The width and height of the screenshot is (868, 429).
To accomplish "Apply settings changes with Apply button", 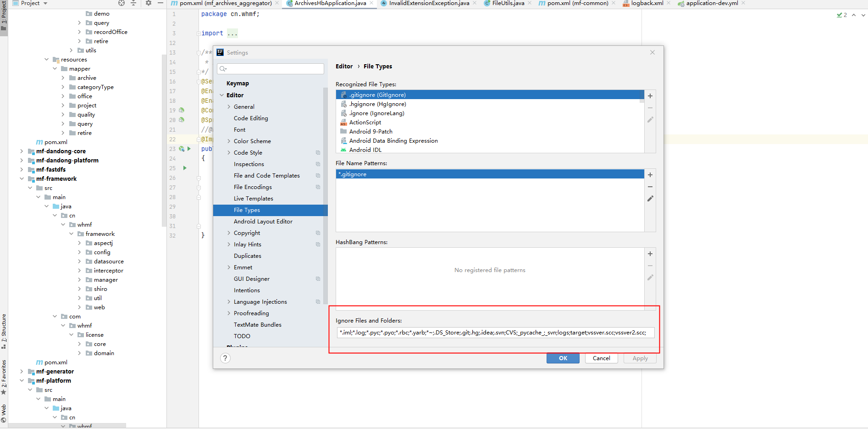I will point(640,358).
